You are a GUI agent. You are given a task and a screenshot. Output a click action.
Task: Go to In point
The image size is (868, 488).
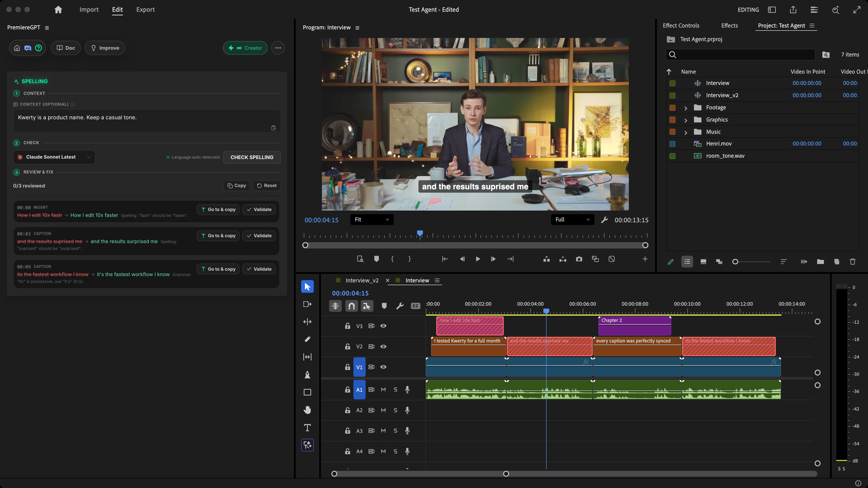pos(445,259)
